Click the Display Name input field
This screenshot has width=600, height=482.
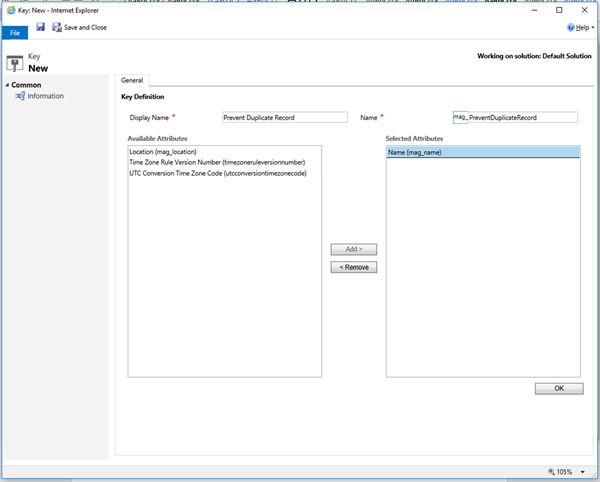pos(271,117)
